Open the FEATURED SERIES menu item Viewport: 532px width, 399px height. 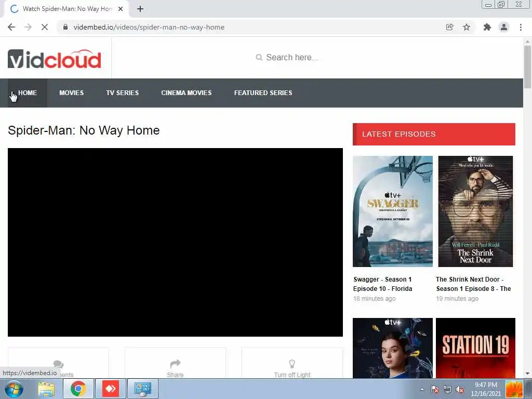pyautogui.click(x=263, y=93)
